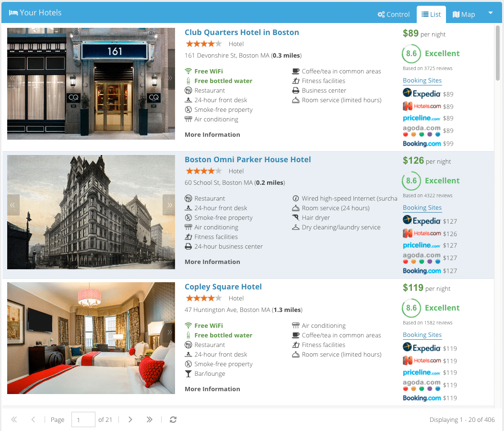Choose priceline.com $119 offer for Copley Square
The width and height of the screenshot is (504, 431).
pos(430,372)
